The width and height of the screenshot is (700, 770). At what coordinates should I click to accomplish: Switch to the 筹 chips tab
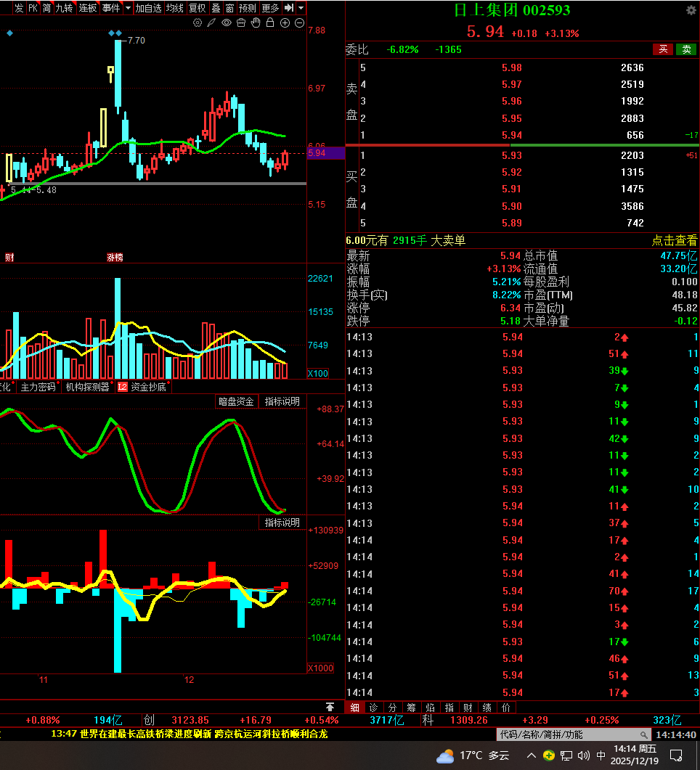click(411, 707)
